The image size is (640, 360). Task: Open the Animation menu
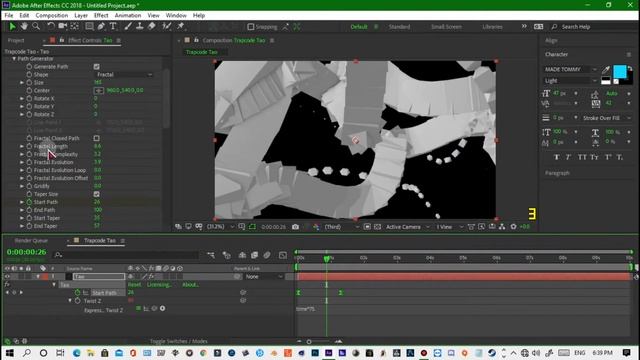click(x=128, y=16)
